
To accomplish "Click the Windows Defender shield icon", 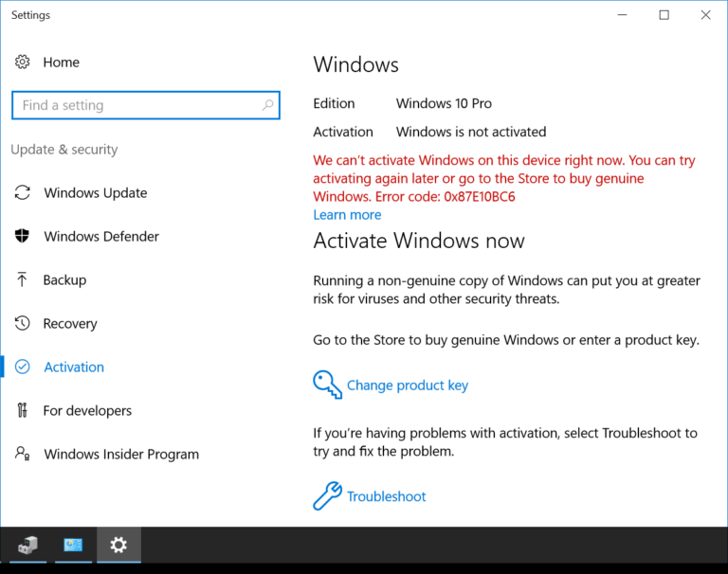I will coord(22,236).
